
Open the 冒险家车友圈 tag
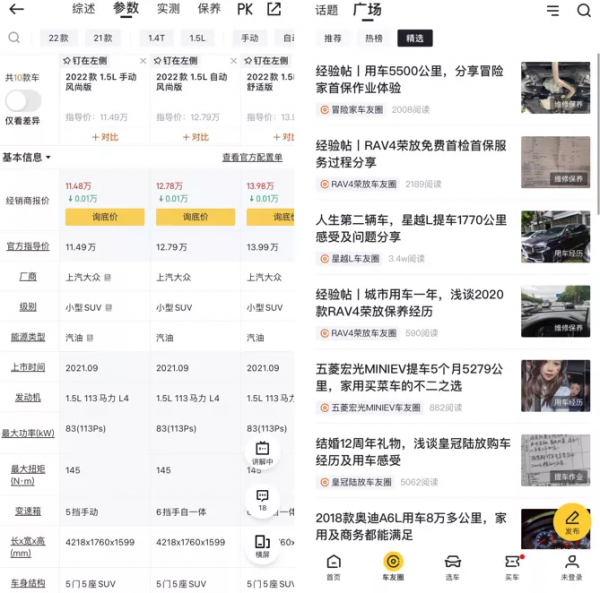point(352,110)
